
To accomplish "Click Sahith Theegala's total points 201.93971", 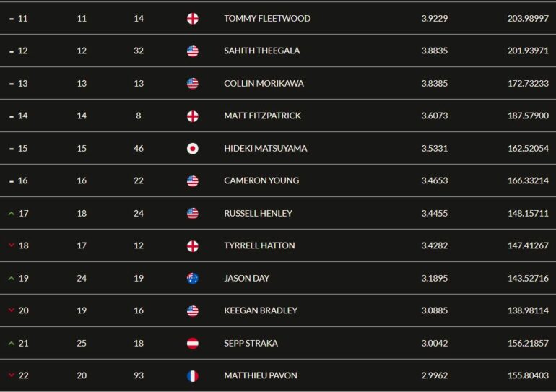I will (x=528, y=51).
